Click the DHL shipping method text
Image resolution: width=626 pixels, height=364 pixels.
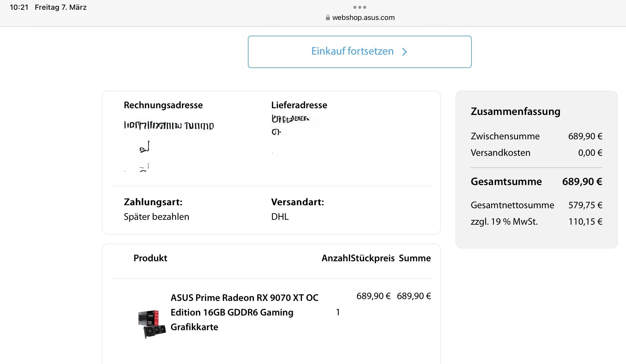coord(280,217)
